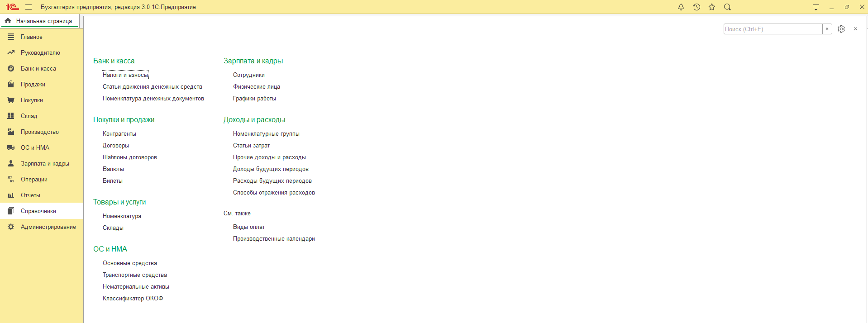Clear the search field with the x button
The height and width of the screenshot is (323, 868).
click(827, 29)
